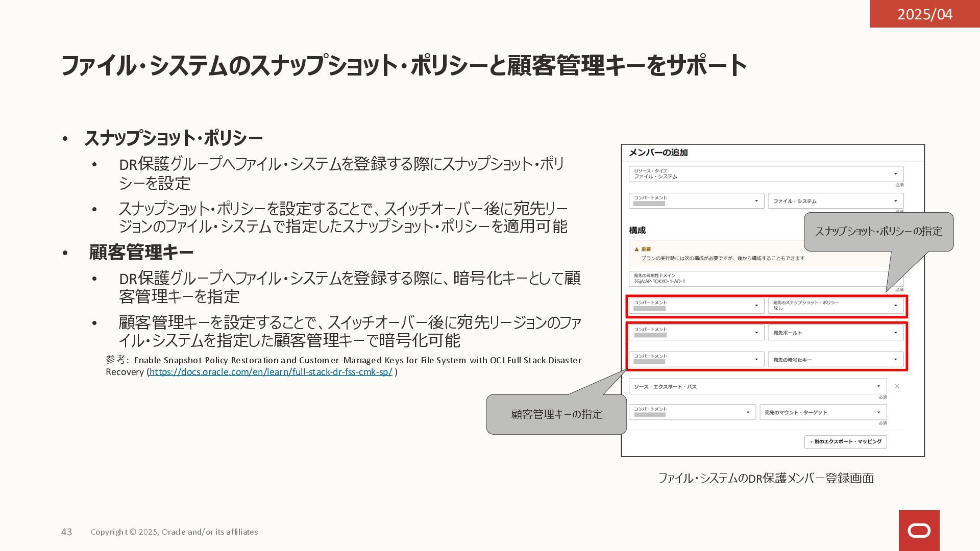
Task: Click the red Oracle logo icon
Action: pyautogui.click(x=919, y=531)
